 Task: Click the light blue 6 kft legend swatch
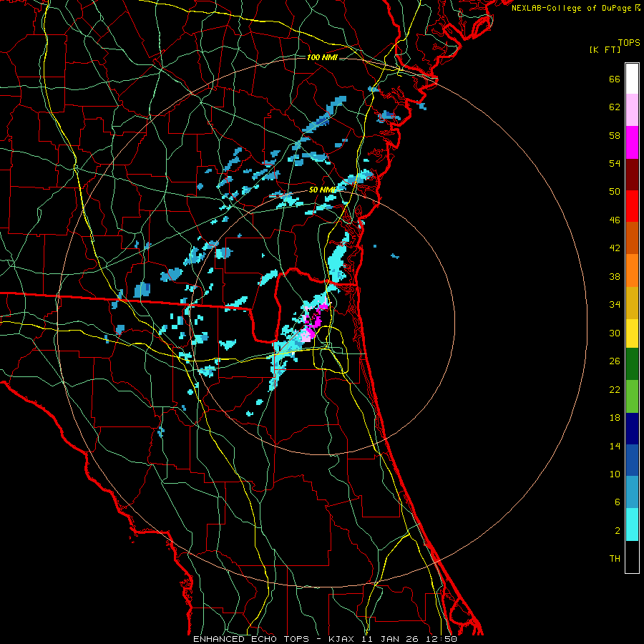632,492
